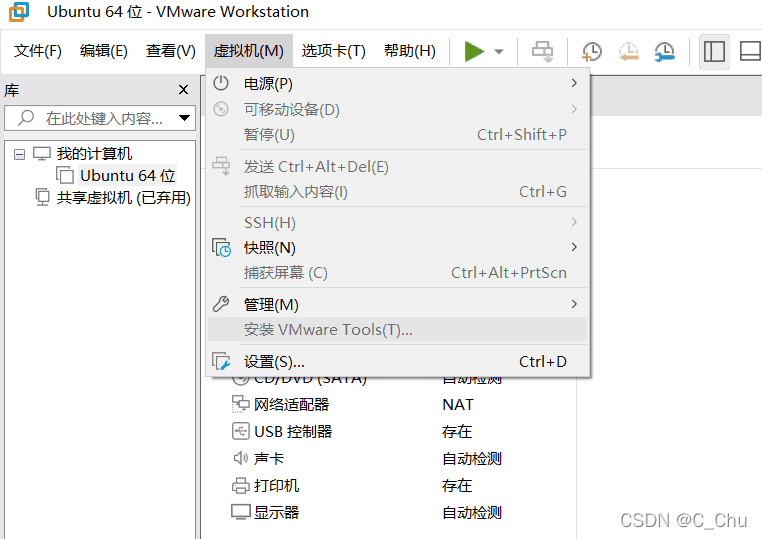Click the snapshot icon beside 快照(N)

222,247
